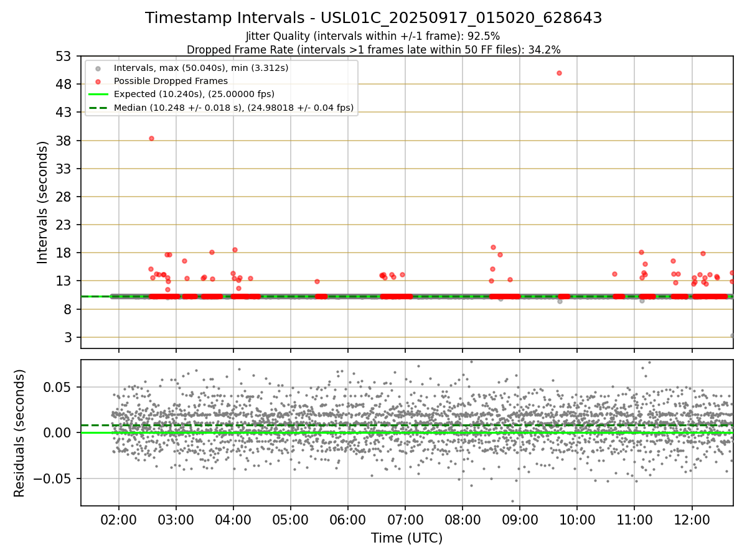The height and width of the screenshot is (560, 747).
Task: Click the Intervals (seconds) y-axis label
Action: [43, 202]
